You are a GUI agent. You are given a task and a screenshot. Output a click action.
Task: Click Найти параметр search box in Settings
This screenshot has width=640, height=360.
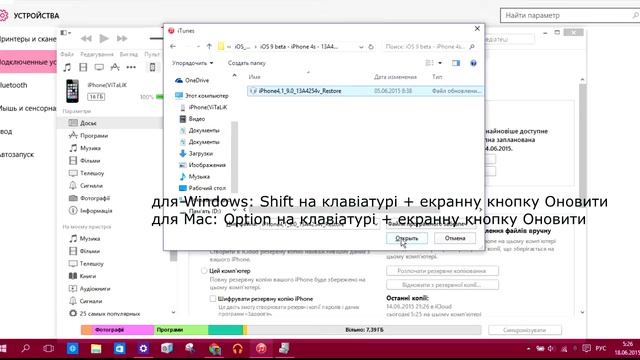pyautogui.click(x=570, y=16)
